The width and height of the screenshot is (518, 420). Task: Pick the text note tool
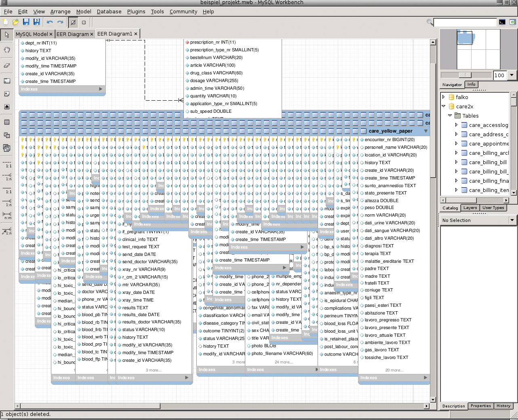[7, 94]
